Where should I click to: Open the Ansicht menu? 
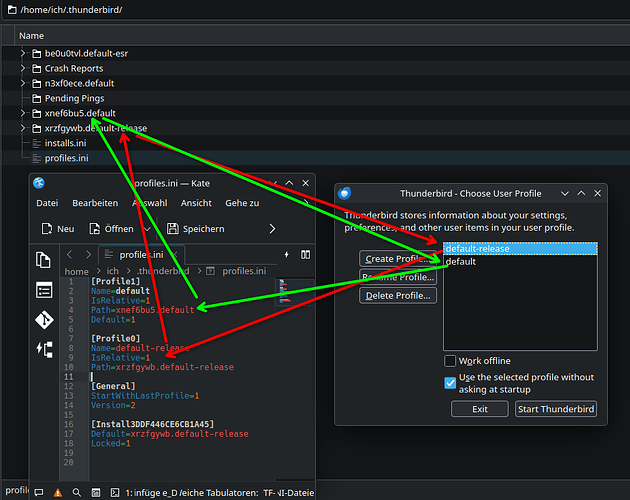[196, 203]
